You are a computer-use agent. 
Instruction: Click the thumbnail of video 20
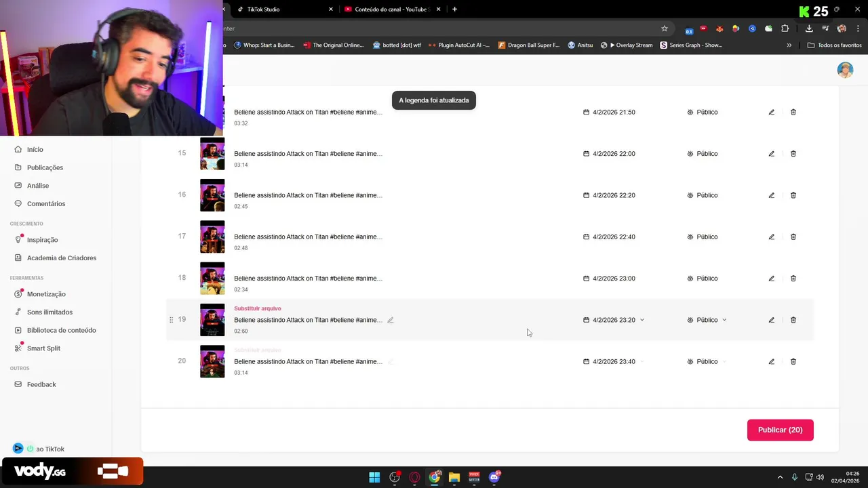[212, 361]
